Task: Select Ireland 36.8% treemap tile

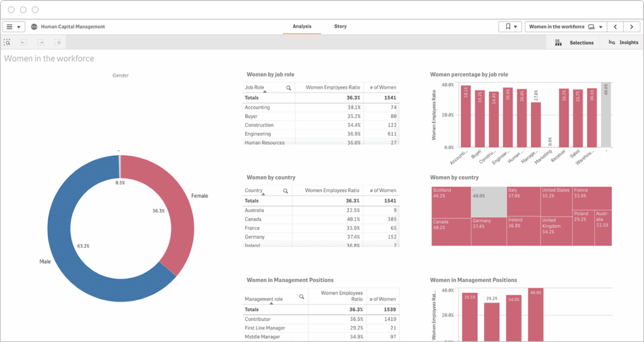Action: tap(523, 231)
